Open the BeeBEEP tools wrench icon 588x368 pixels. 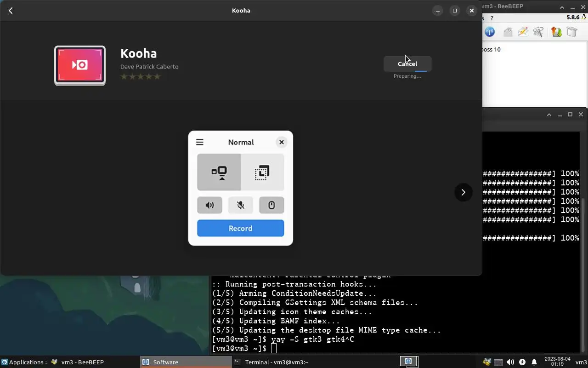point(538,32)
